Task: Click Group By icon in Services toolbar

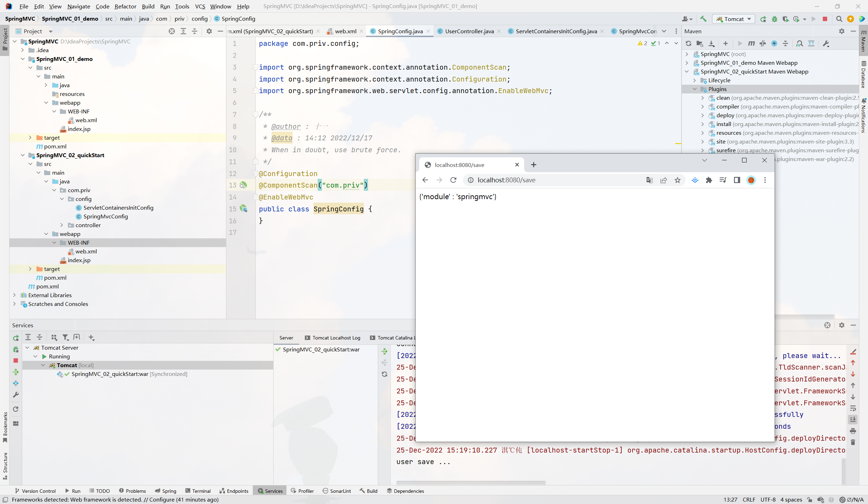Action: pos(54,337)
